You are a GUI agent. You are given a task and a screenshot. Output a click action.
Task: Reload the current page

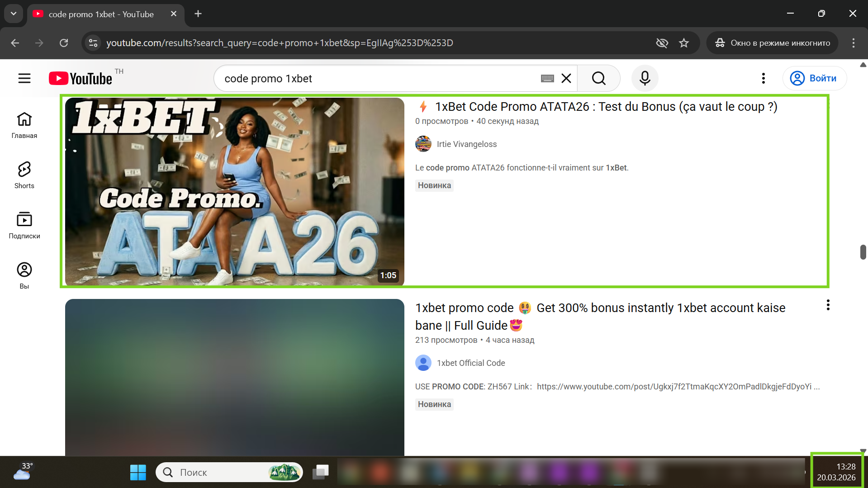(x=64, y=43)
